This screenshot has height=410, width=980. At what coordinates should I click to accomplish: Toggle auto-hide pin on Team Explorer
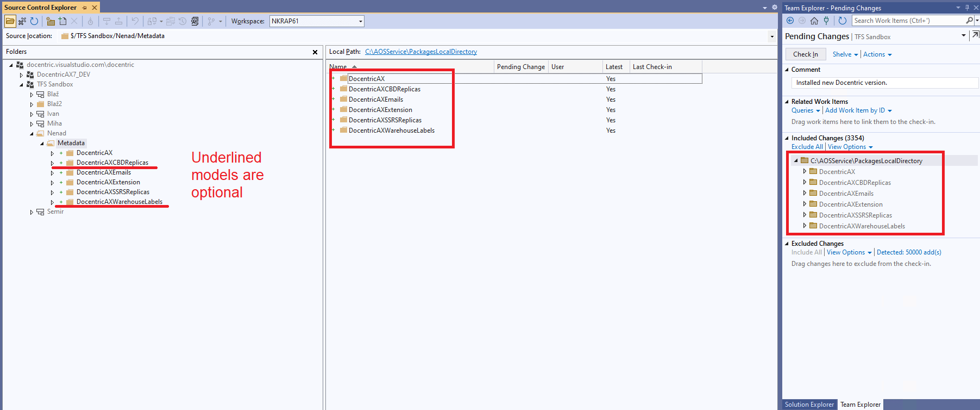968,8
